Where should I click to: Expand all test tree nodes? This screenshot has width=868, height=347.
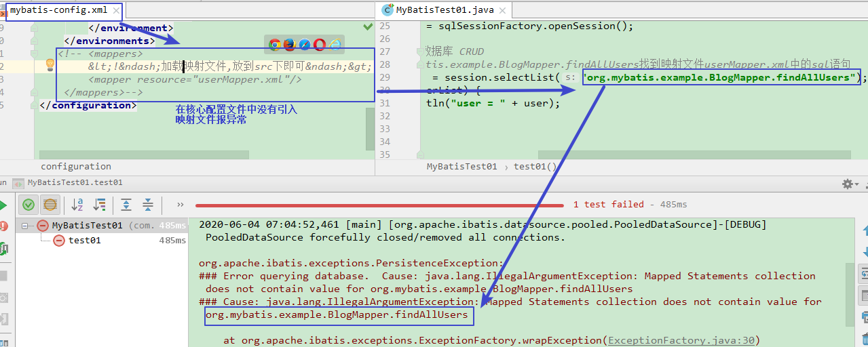click(x=126, y=205)
